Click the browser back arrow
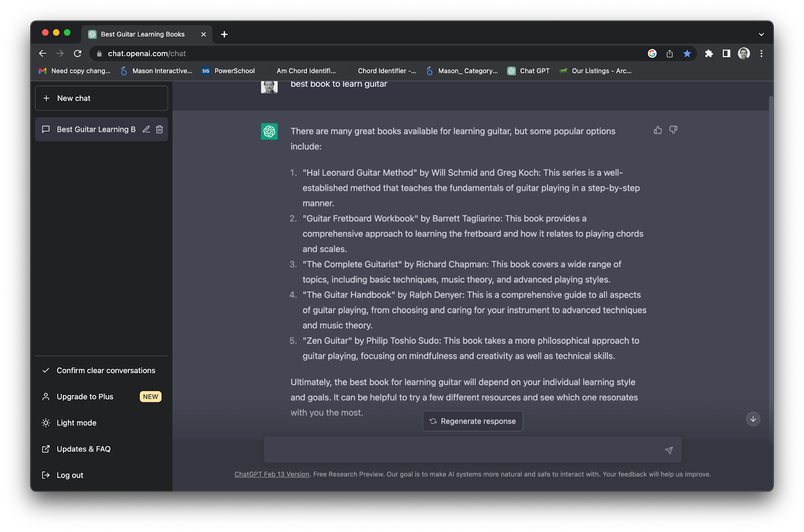The height and width of the screenshot is (532, 804). 43,53
